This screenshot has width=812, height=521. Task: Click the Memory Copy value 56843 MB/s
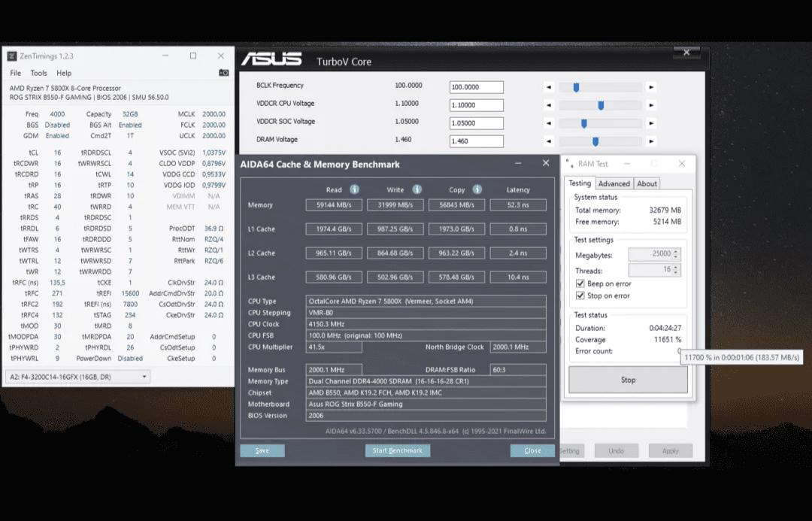457,205
